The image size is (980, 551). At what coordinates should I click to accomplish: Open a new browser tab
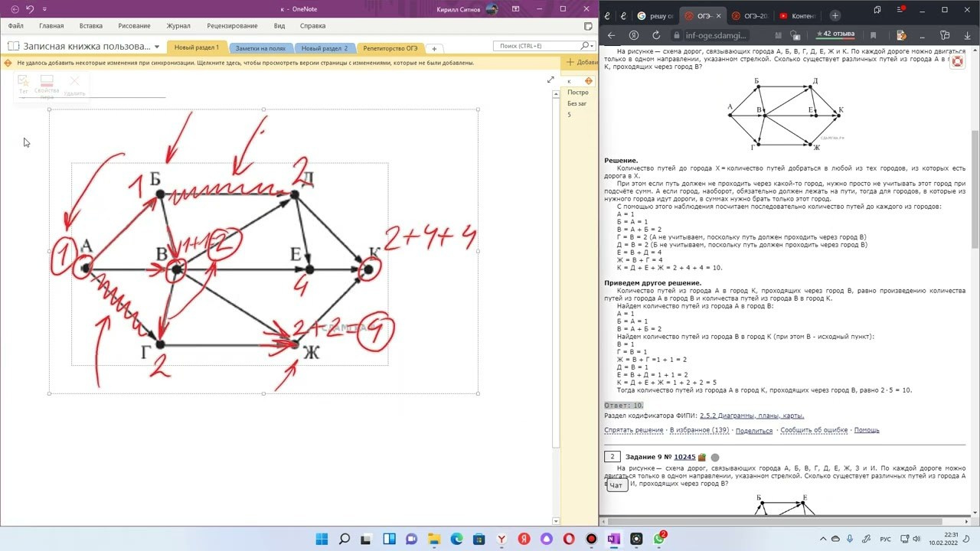835,15
